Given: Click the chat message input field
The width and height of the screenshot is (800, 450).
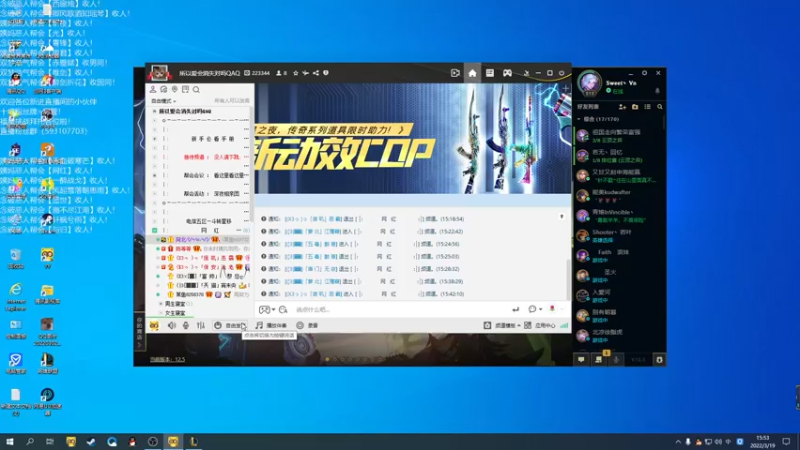Looking at the screenshot, I should pos(401,310).
